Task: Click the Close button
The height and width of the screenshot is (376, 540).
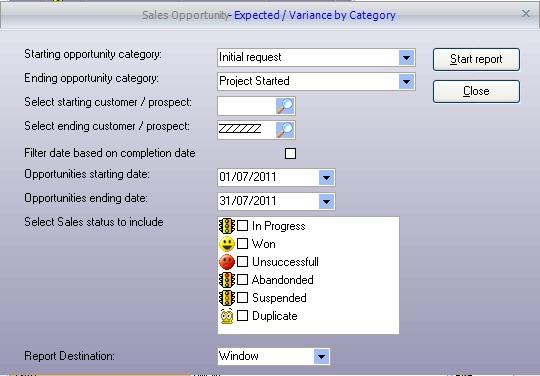Action: (476, 91)
